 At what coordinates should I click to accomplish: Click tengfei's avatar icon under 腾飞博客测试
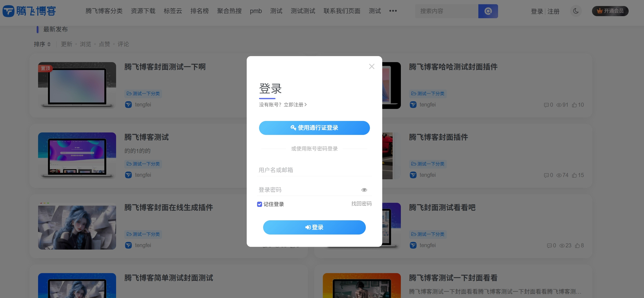coord(128,175)
